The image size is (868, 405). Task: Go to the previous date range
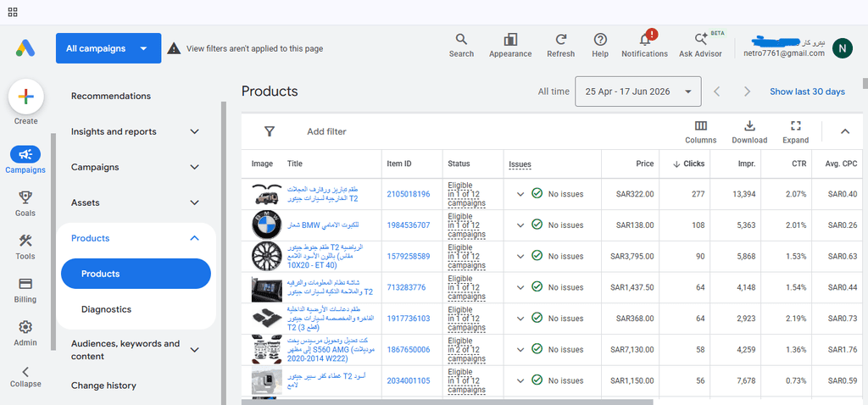(x=717, y=92)
